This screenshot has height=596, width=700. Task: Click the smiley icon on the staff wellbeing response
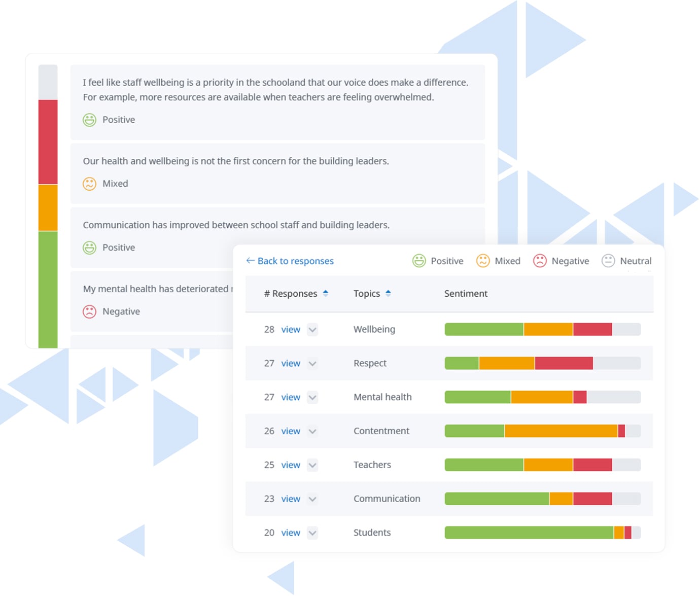coord(89,120)
